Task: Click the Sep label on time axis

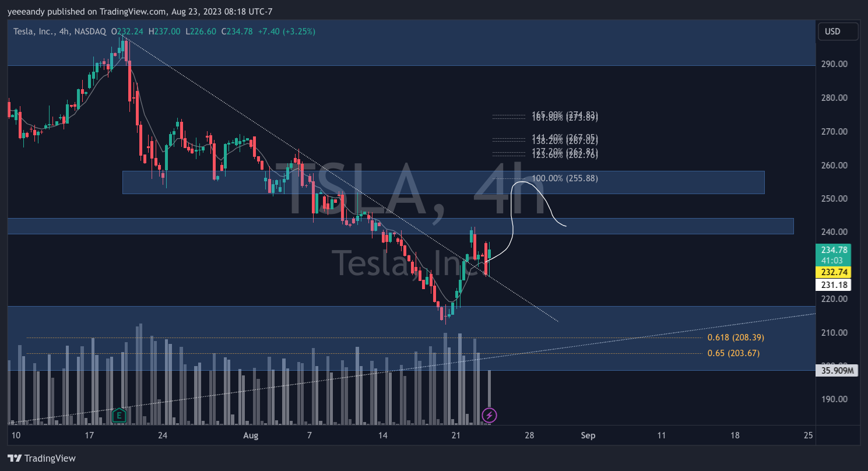Action: [588, 435]
